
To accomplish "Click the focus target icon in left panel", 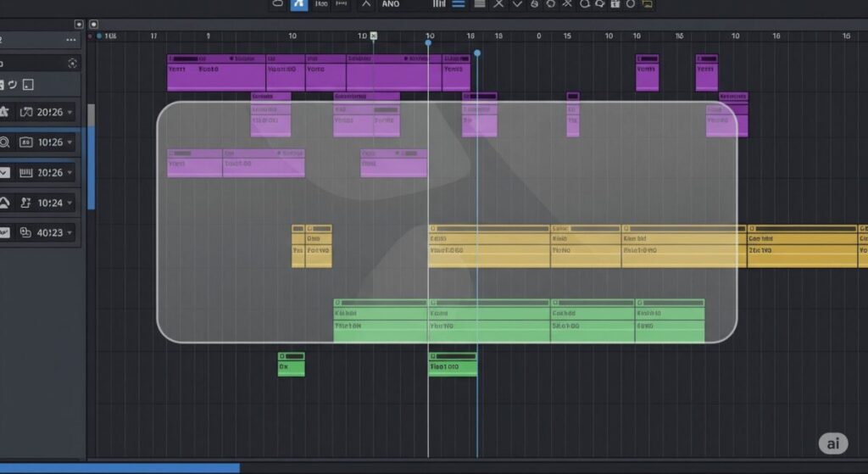I will (72, 63).
